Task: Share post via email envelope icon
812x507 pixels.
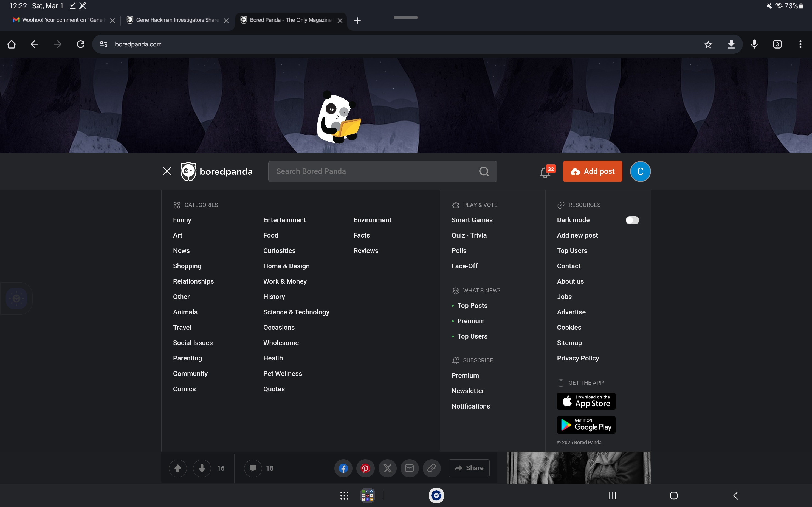Action: coord(409,468)
